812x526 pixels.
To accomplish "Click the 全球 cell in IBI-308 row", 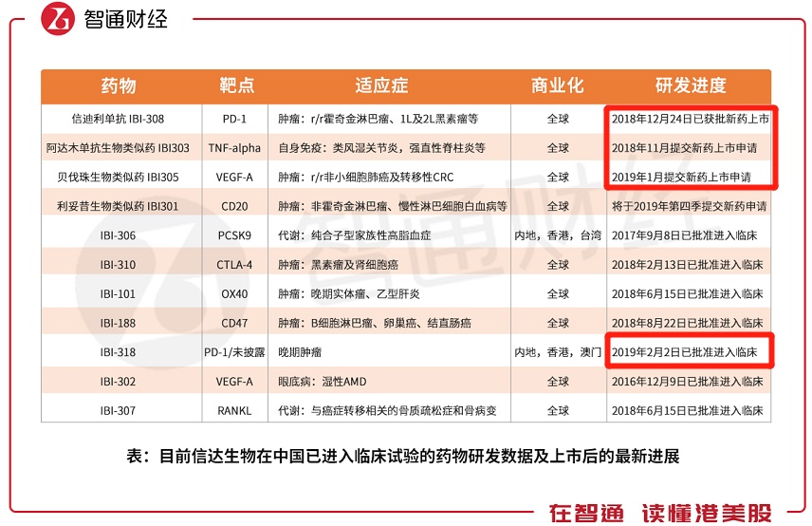I will click(x=558, y=119).
